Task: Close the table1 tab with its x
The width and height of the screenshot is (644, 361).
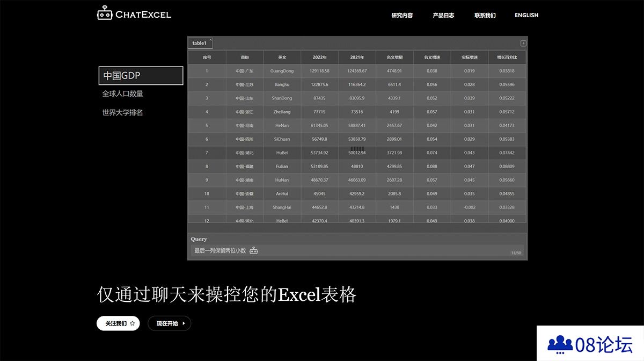Action: coord(210,40)
